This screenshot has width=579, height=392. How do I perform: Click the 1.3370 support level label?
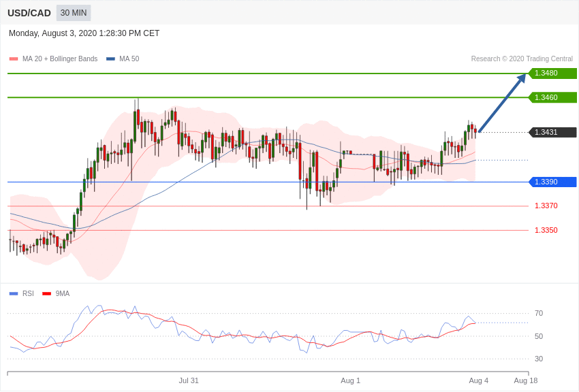tap(546, 206)
